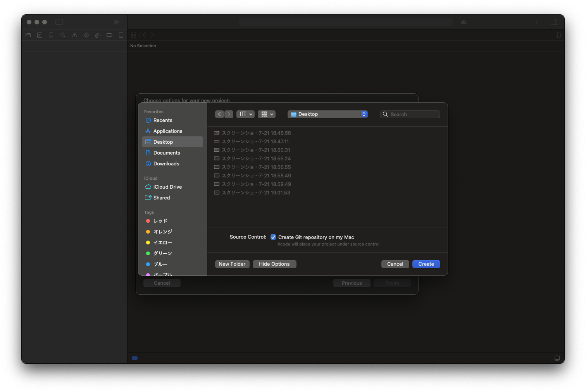Image resolution: width=586 pixels, height=392 pixels.
Task: Toggle the navigator sidebar visibility icon
Action: (59, 22)
